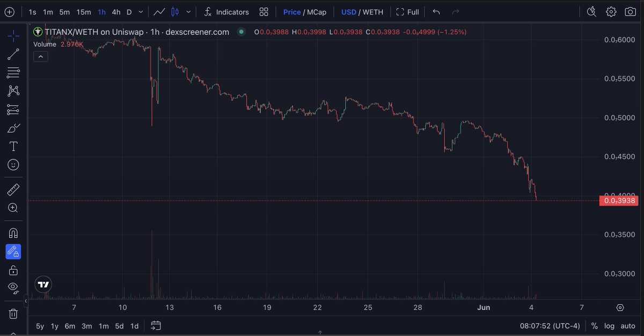This screenshot has width=644, height=336.
Task: Set interval to 4h
Action: (116, 12)
